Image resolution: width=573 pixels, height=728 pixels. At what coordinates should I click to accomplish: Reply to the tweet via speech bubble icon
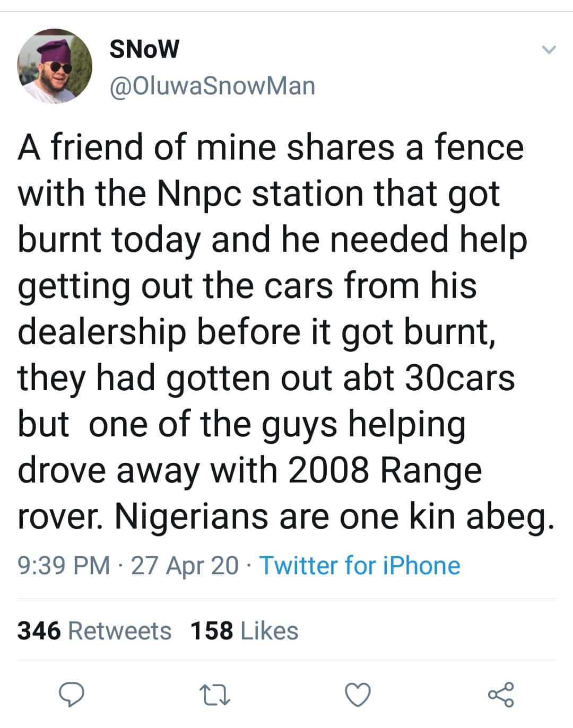(72, 695)
